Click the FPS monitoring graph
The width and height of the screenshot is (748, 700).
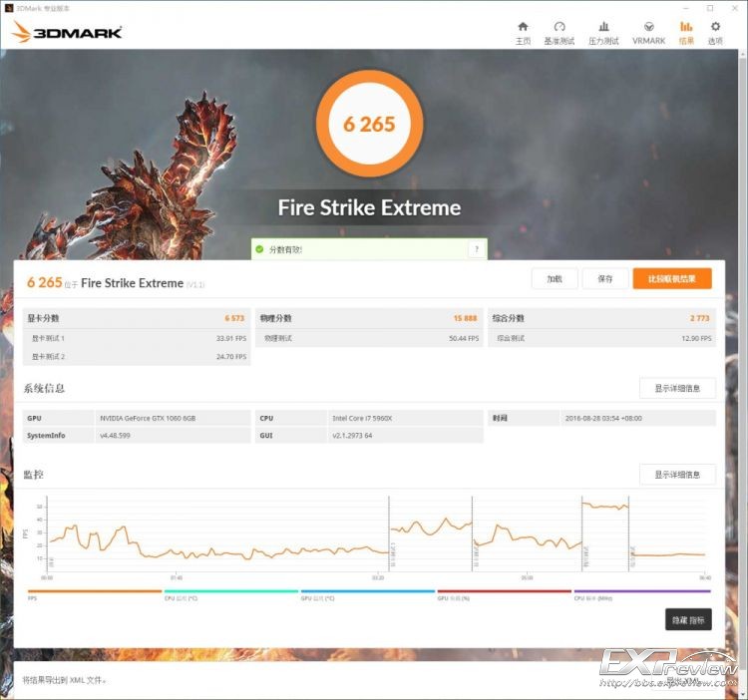click(375, 534)
